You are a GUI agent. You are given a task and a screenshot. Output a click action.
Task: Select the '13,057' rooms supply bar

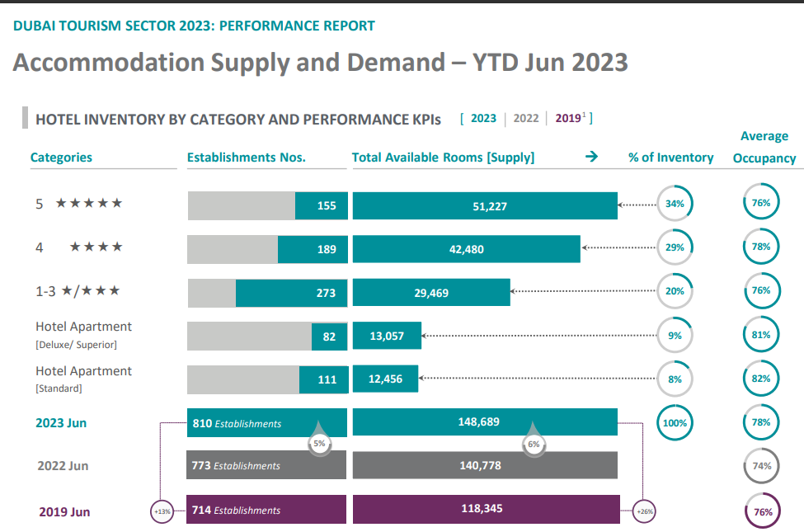387,336
